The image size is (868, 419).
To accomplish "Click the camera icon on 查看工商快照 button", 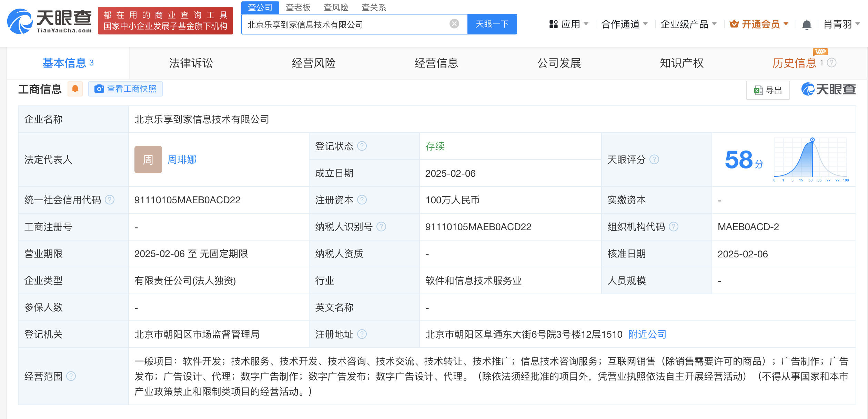I will click(x=100, y=89).
